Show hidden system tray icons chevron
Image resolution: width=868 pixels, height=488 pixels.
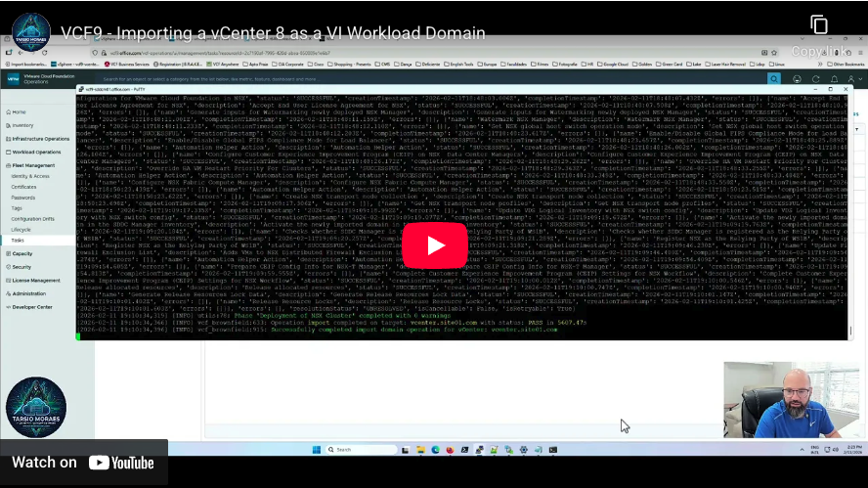(802, 450)
